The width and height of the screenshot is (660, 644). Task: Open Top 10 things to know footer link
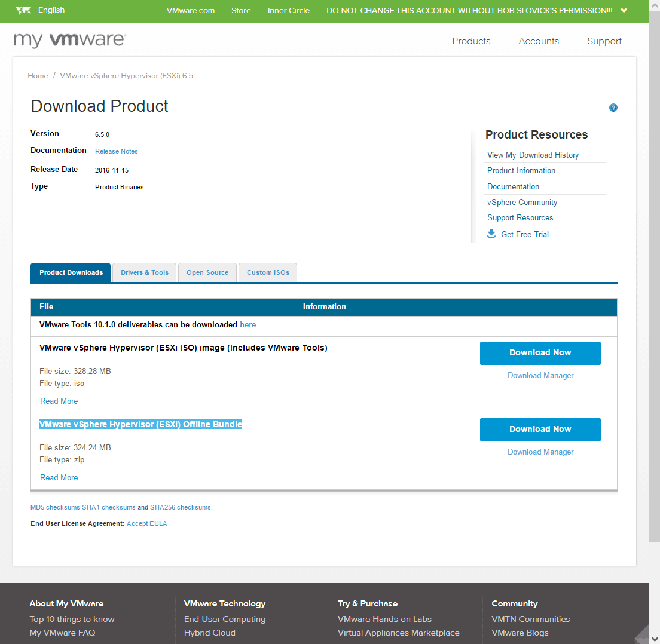pos(72,619)
